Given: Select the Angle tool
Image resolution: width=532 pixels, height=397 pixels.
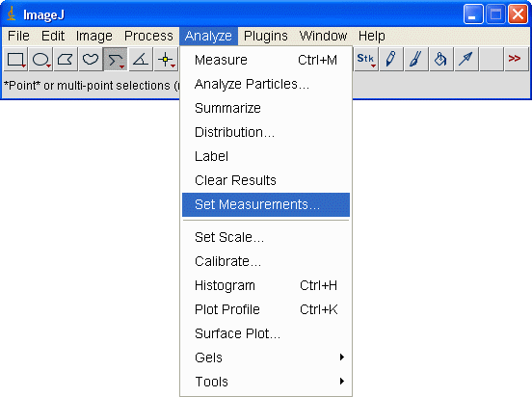Looking at the screenshot, I should pos(141,60).
